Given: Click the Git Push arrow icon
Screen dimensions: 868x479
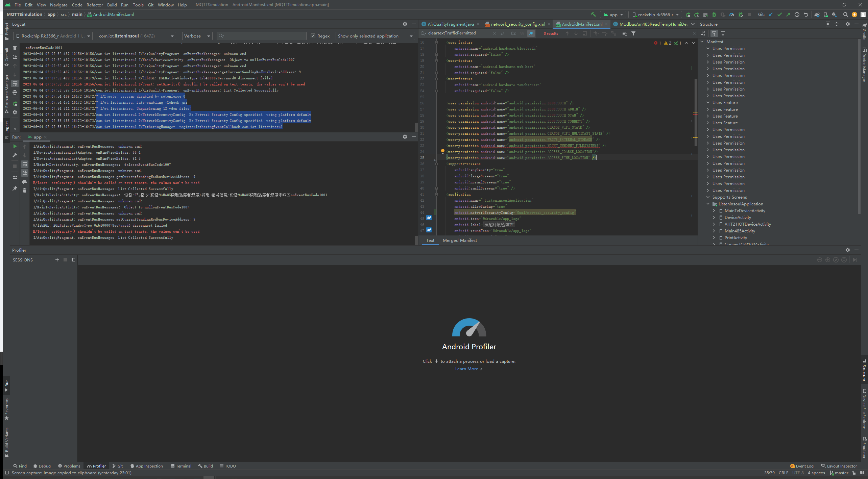Looking at the screenshot, I should pyautogui.click(x=788, y=15).
